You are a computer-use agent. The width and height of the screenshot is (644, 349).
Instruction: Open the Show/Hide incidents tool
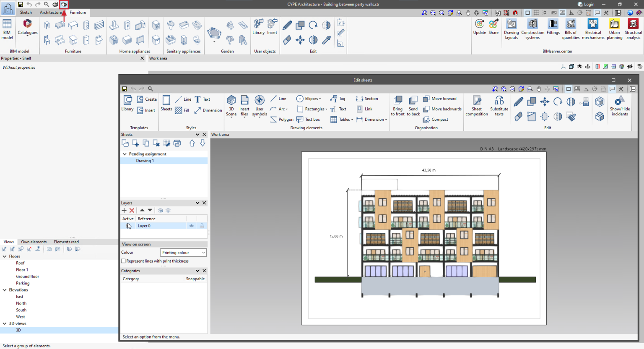point(619,105)
